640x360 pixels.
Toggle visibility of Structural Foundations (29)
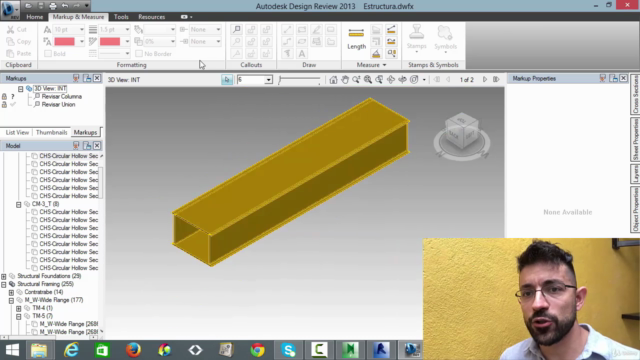[12, 276]
